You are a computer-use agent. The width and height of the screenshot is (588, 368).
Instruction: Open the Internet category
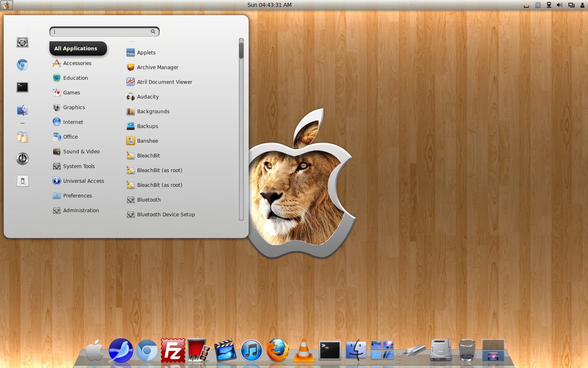[73, 122]
